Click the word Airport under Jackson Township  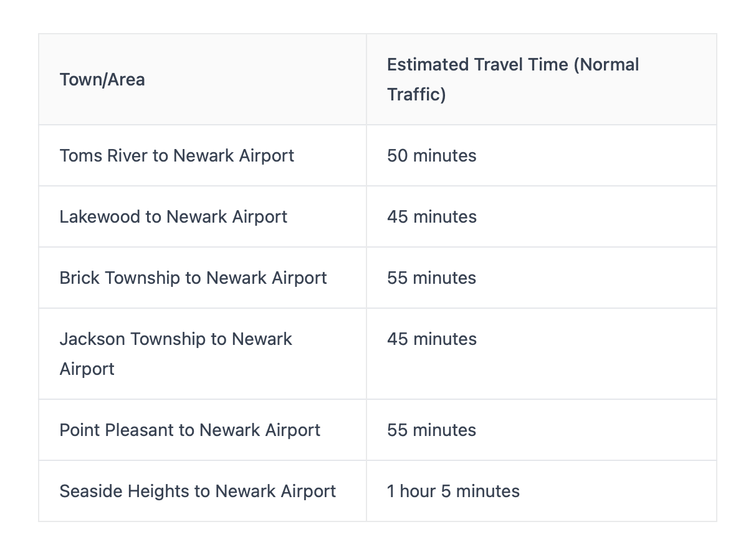[x=87, y=369]
